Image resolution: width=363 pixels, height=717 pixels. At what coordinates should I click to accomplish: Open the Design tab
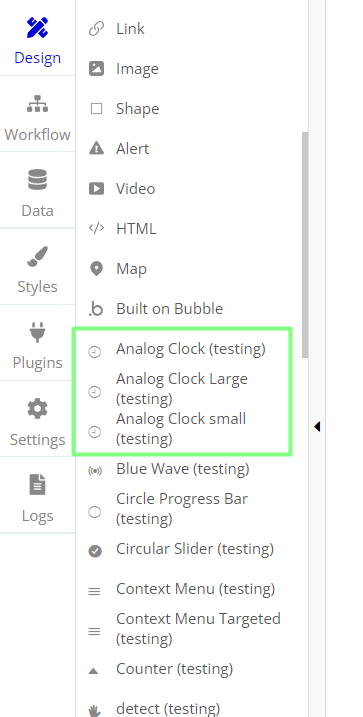pyautogui.click(x=37, y=41)
